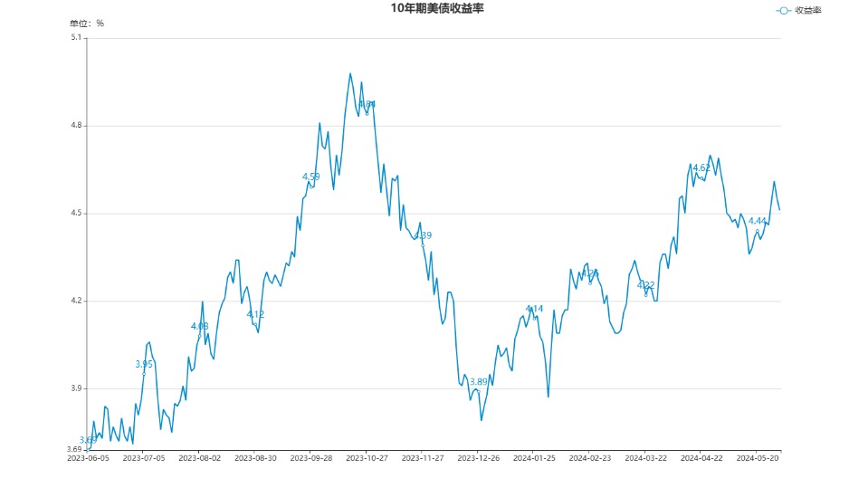Click the 4.08 data point label
Screen dimensions: 868x488
point(199,326)
